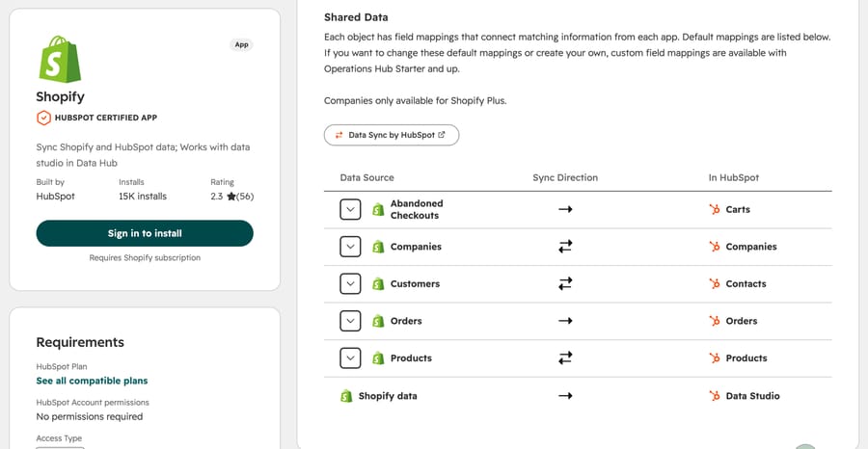
Task: Click Shopify icon beside Shopify data
Action: click(346, 396)
